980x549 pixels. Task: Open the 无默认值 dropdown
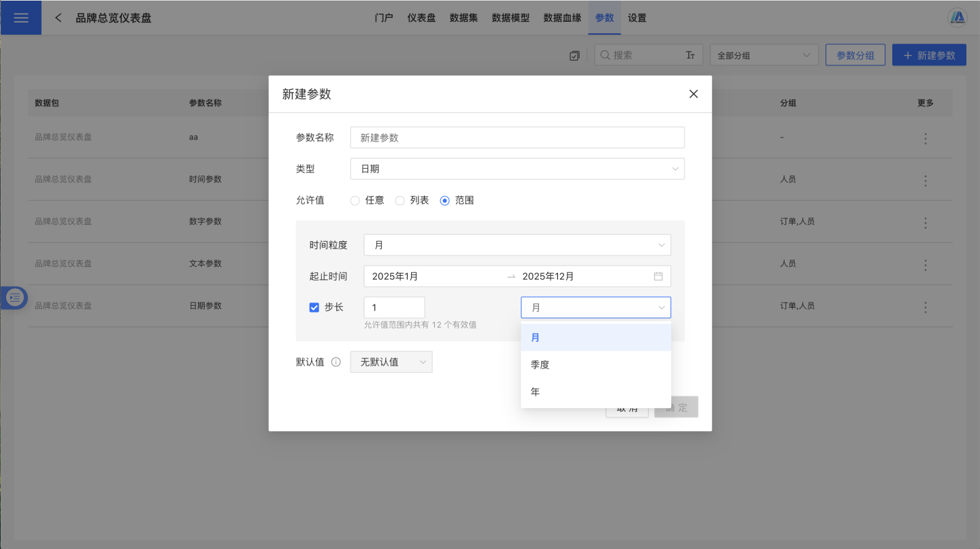click(x=391, y=362)
